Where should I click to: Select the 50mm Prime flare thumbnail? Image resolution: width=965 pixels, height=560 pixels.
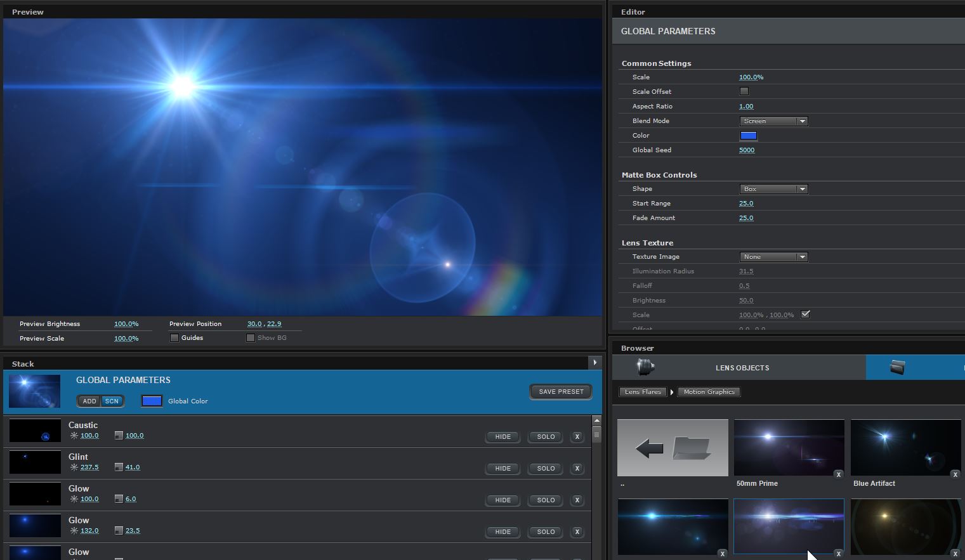tap(789, 448)
